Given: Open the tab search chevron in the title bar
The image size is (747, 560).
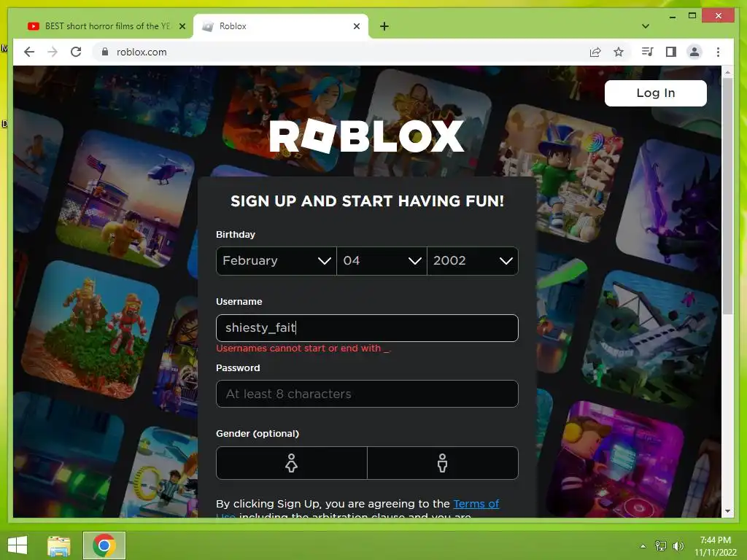Looking at the screenshot, I should [x=646, y=26].
